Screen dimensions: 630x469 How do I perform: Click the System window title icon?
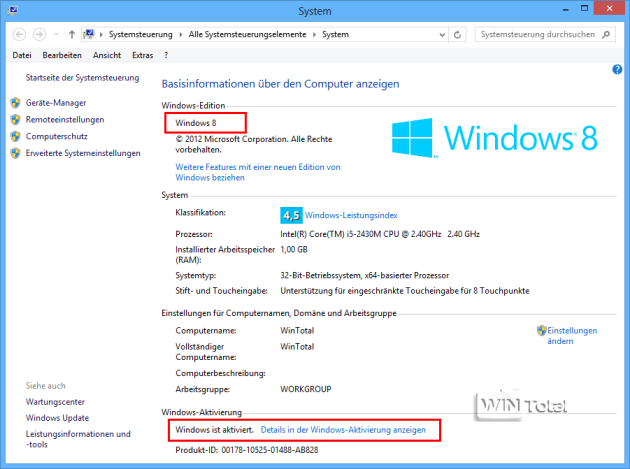pyautogui.click(x=12, y=10)
